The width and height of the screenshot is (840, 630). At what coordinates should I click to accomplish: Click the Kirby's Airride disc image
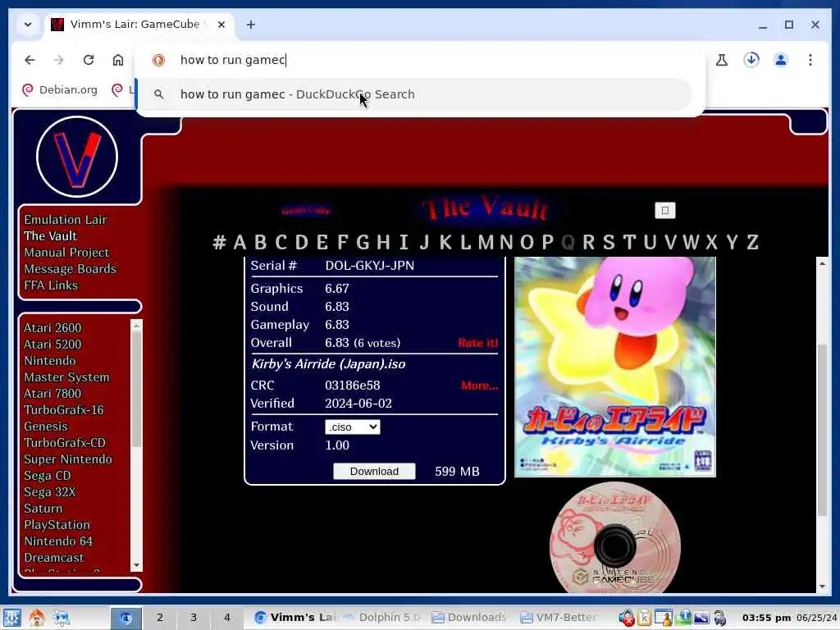615,537
